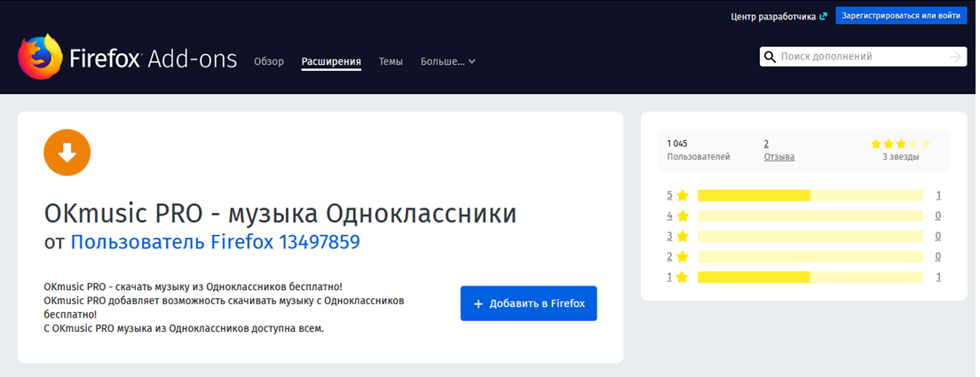Viewport: 980px width, 377px height.
Task: Click the search magnifier icon
Action: tap(770, 57)
